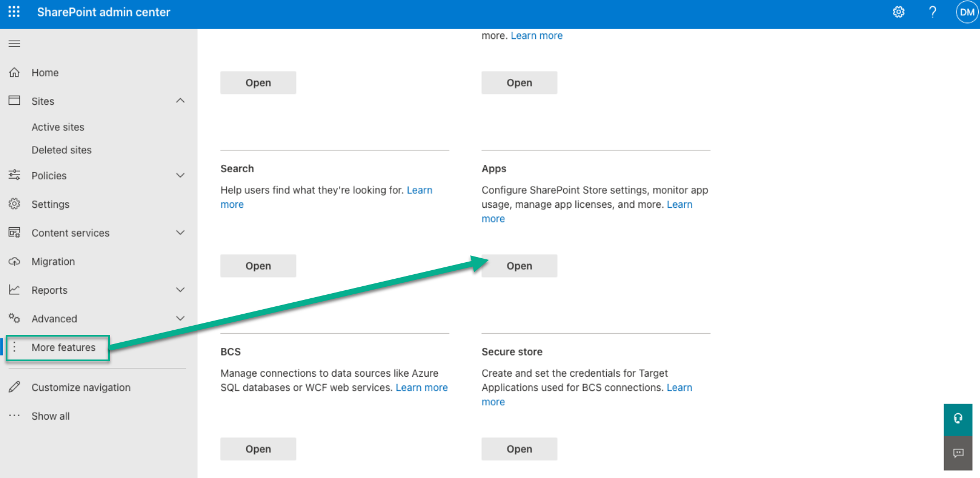The image size is (980, 478).
Task: Follow Learn more link under BCS
Action: (x=422, y=388)
